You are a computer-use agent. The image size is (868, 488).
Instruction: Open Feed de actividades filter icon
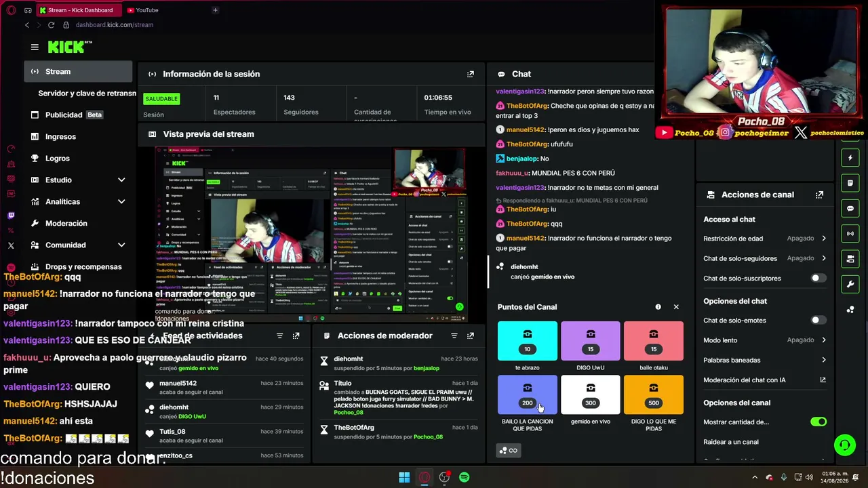pos(279,335)
